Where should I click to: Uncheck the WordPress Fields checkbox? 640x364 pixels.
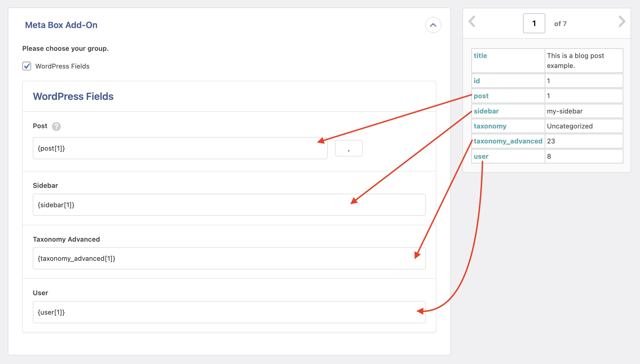tap(27, 66)
